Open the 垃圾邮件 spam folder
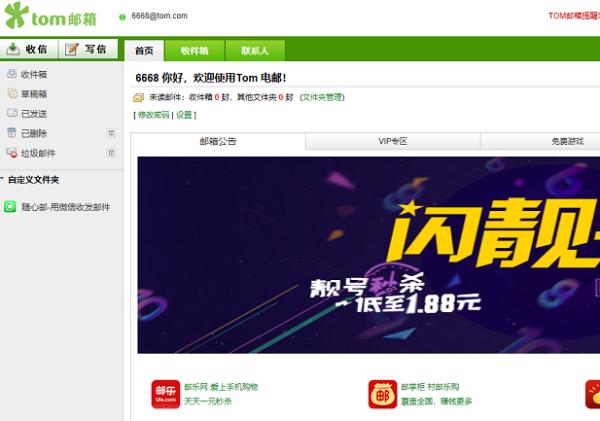 pos(38,153)
